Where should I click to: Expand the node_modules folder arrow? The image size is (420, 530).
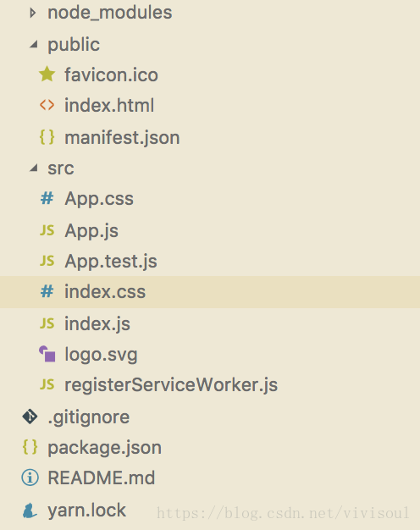pos(33,13)
